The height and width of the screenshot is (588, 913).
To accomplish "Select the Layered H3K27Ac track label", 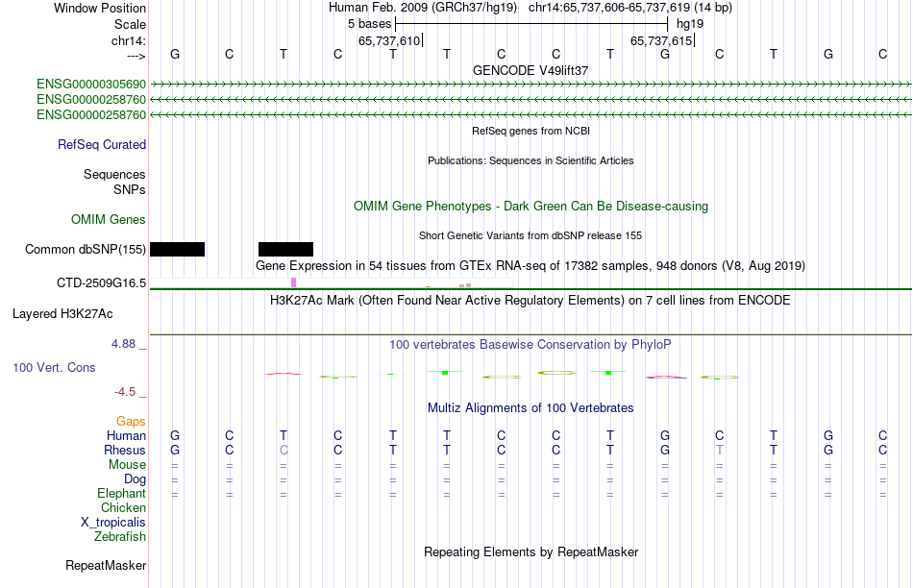I will tap(62, 314).
